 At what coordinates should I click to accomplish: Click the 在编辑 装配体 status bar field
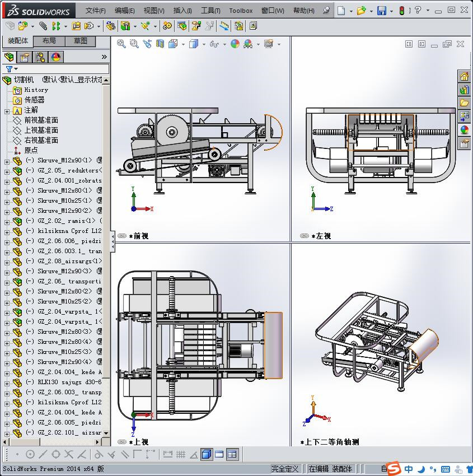(x=330, y=469)
